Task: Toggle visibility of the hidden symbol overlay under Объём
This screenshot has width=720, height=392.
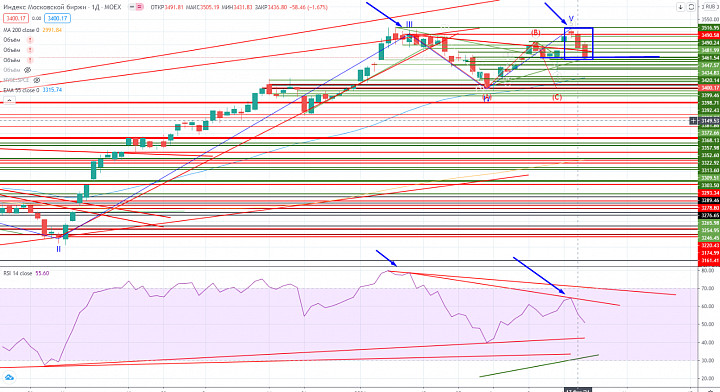Action: pyautogui.click(x=37, y=80)
